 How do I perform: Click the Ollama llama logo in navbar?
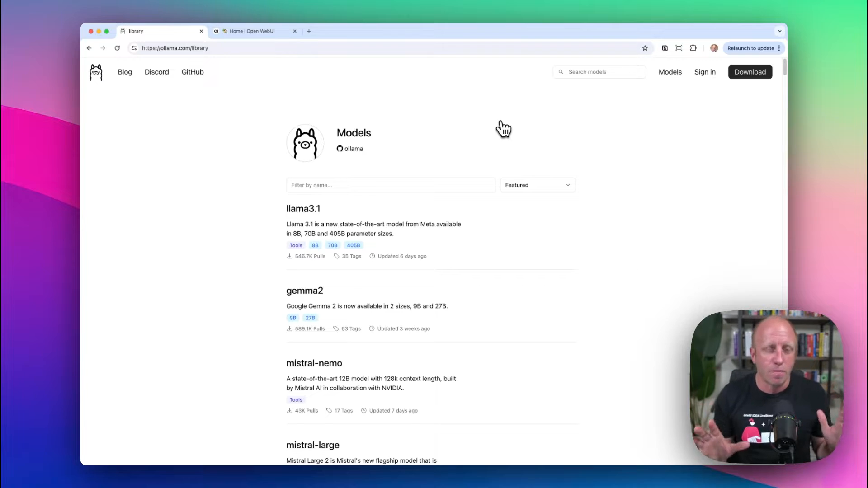click(x=96, y=72)
